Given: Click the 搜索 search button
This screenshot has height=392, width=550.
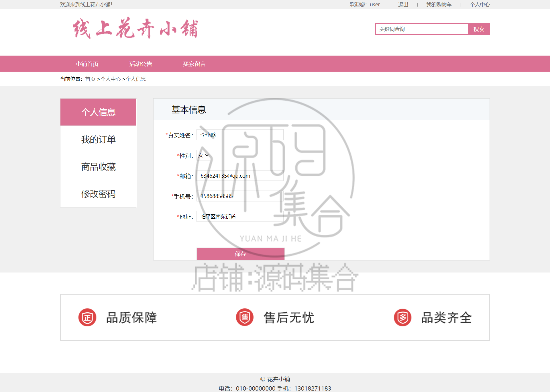Looking at the screenshot, I should coord(479,29).
